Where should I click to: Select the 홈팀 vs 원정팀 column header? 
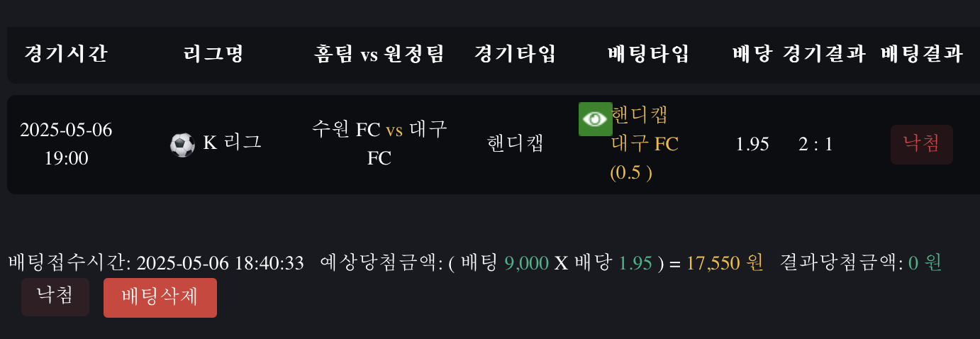click(379, 54)
